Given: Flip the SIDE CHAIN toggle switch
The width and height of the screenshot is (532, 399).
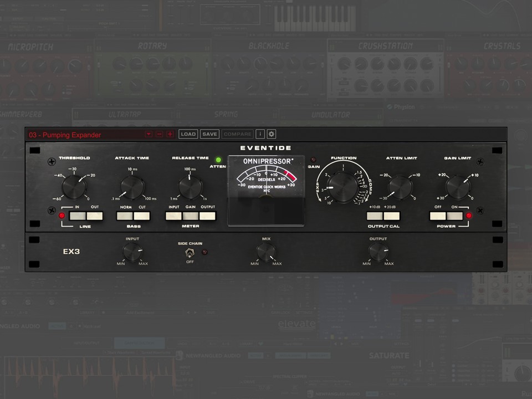Looking at the screenshot, I should click(x=190, y=253).
